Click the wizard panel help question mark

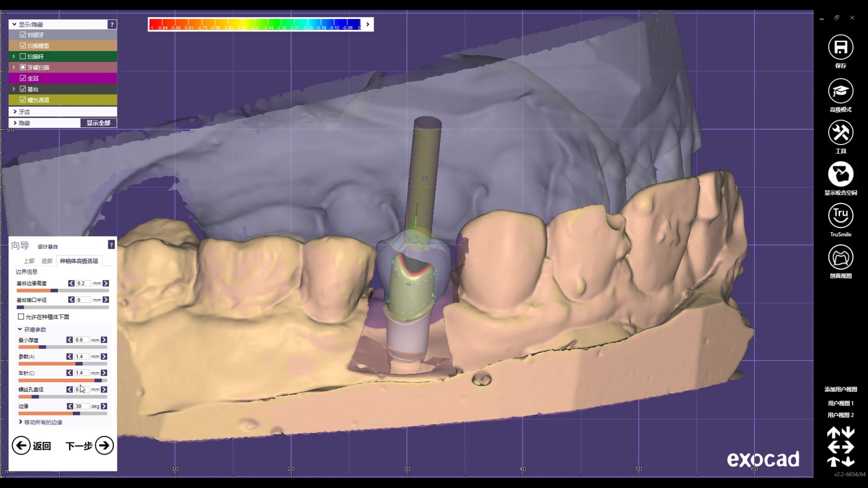click(x=111, y=245)
